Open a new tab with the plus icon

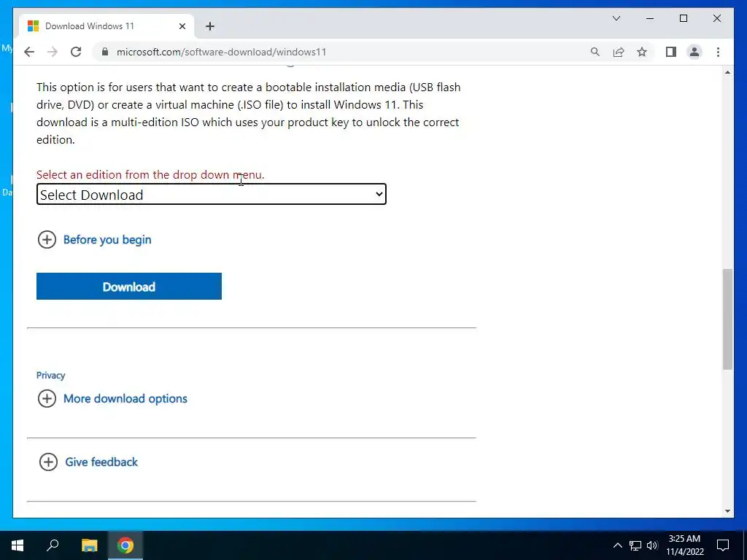tap(210, 26)
